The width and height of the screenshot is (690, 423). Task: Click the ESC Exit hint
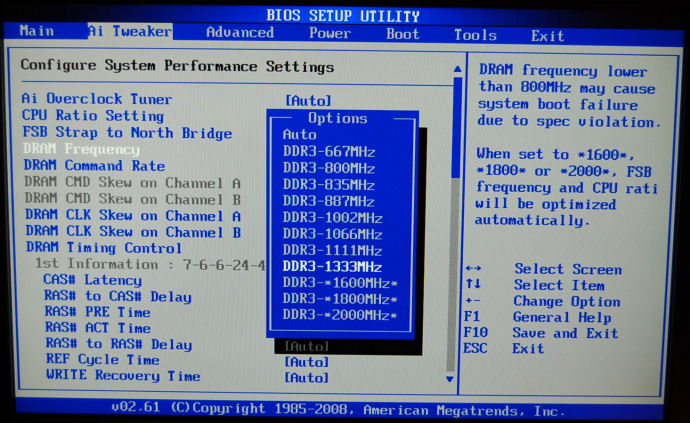point(503,349)
